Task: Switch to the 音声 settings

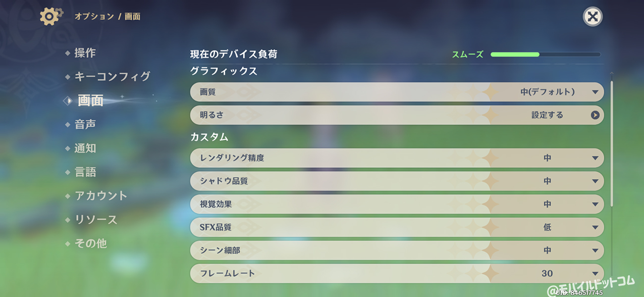Action: [x=85, y=124]
